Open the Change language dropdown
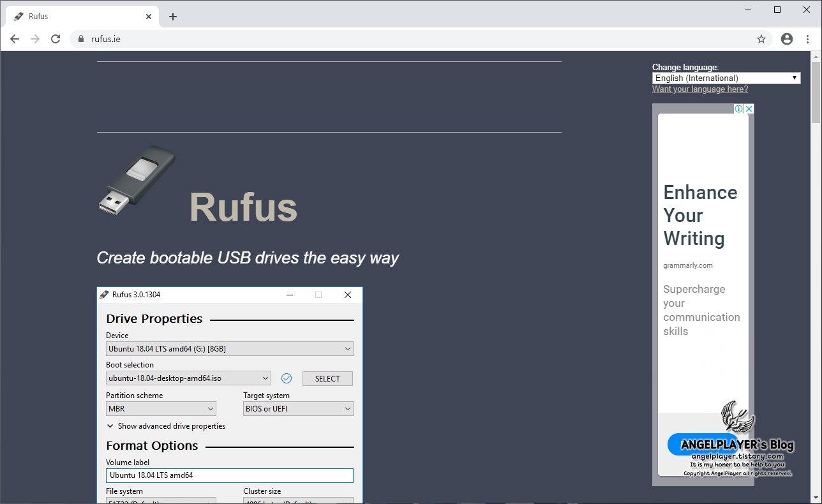This screenshot has width=822, height=504. 726,78
